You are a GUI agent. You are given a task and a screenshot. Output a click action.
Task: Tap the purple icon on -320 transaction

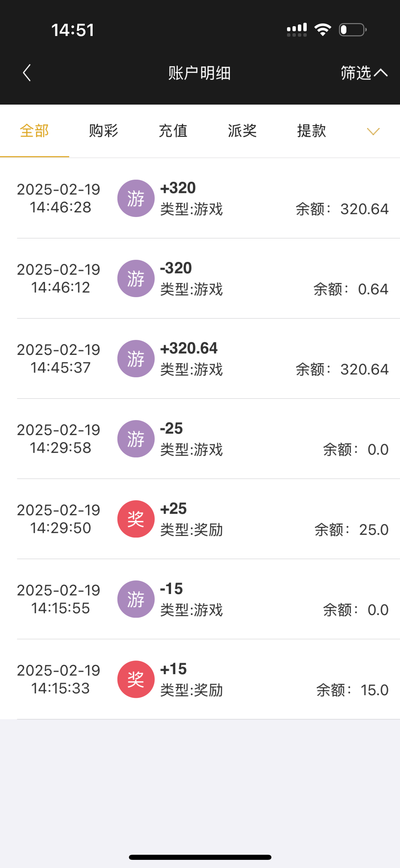(x=136, y=278)
